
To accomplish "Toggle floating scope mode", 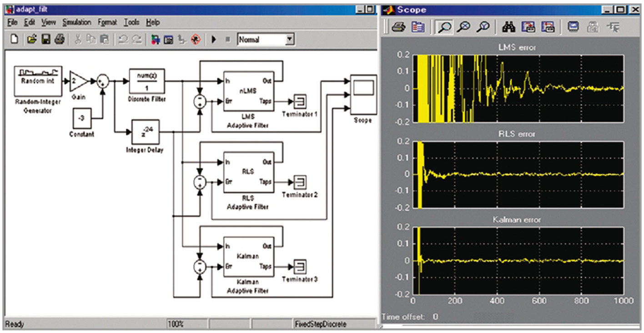I will pos(573,27).
